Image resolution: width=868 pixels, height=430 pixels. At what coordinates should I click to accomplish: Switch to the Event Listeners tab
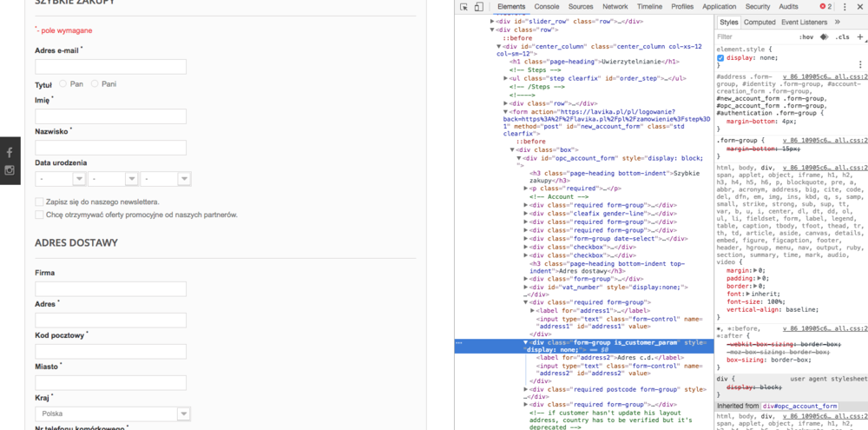point(805,23)
